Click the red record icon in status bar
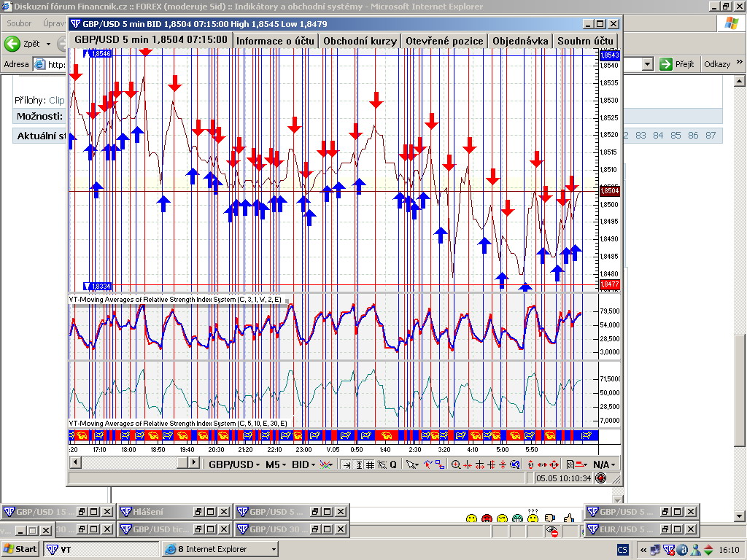Screen dimensions: 747x560 (x=600, y=478)
